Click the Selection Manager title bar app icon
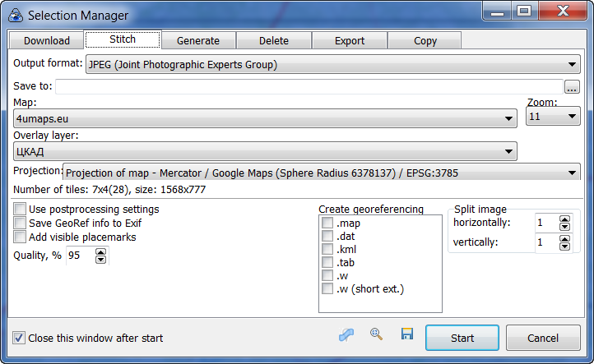 click(x=15, y=14)
